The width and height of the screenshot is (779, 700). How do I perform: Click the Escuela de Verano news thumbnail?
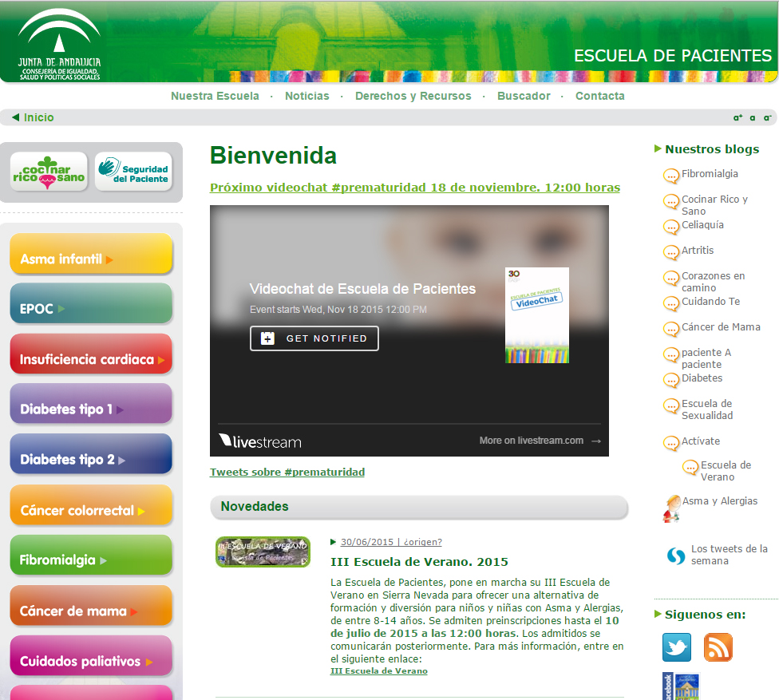point(263,552)
